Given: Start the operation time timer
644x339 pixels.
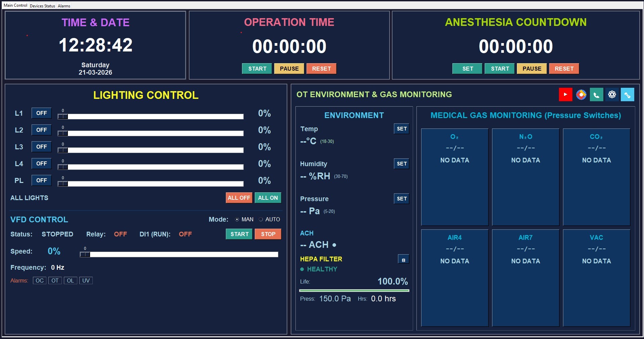Looking at the screenshot, I should (257, 69).
